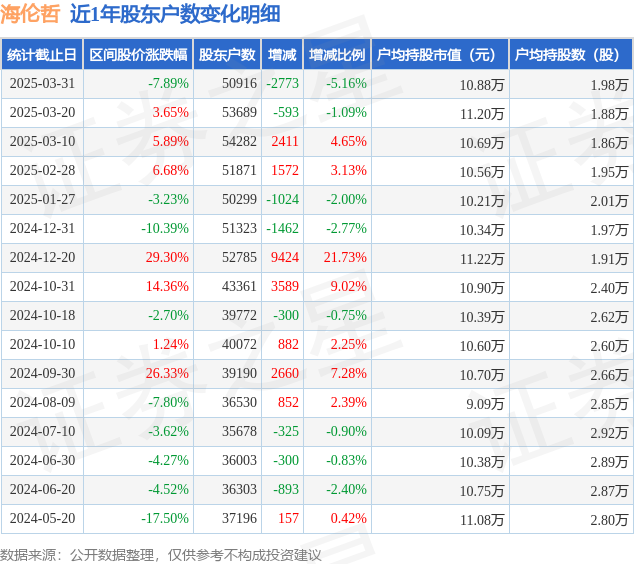Screen dimensions: 634x564
Task: Click the 户均持股数（股） column header
Action: click(571, 55)
